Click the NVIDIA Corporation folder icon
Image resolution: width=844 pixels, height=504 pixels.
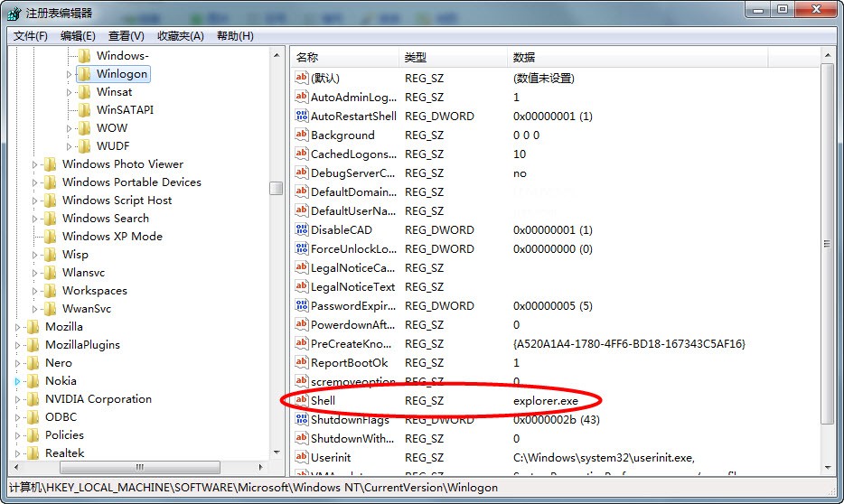click(x=33, y=399)
